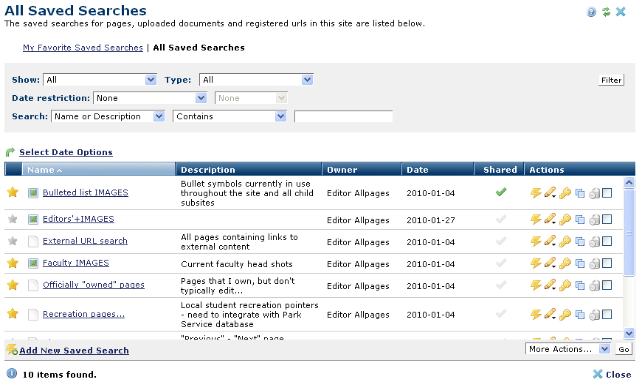
Task: Favorite Editors'+IMAGES using its gray star
Action: (x=13, y=219)
